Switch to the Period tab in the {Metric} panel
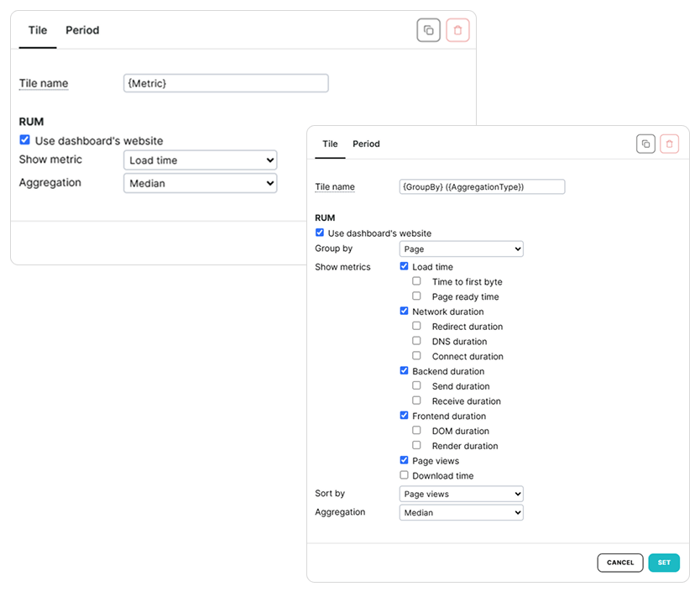This screenshot has width=700, height=597. (x=82, y=30)
